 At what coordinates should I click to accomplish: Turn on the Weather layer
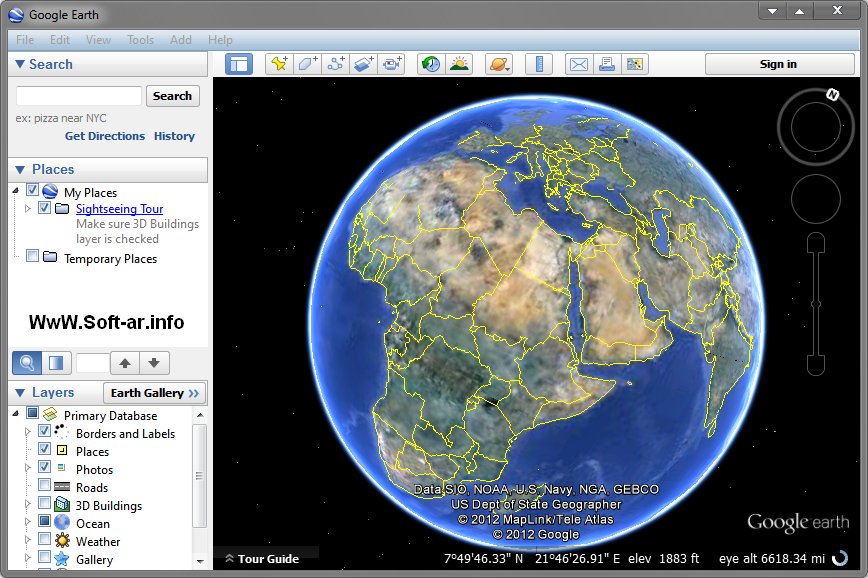(x=42, y=541)
